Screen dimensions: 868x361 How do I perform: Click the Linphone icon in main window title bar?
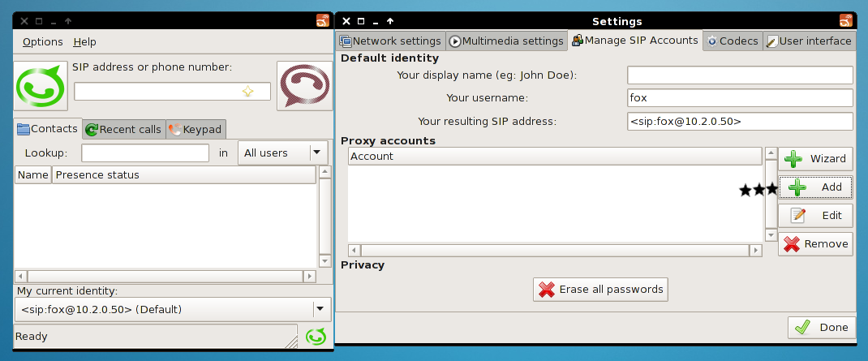pyautogui.click(x=323, y=21)
